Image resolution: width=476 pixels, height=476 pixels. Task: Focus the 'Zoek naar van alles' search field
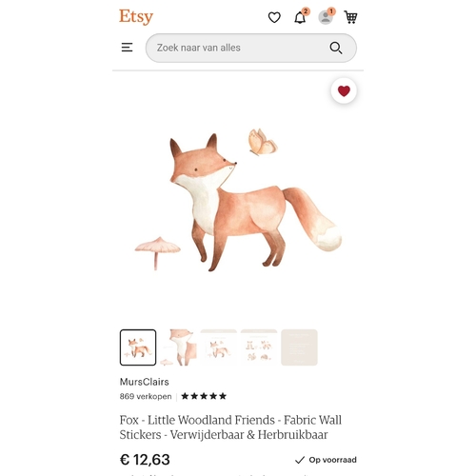[251, 48]
